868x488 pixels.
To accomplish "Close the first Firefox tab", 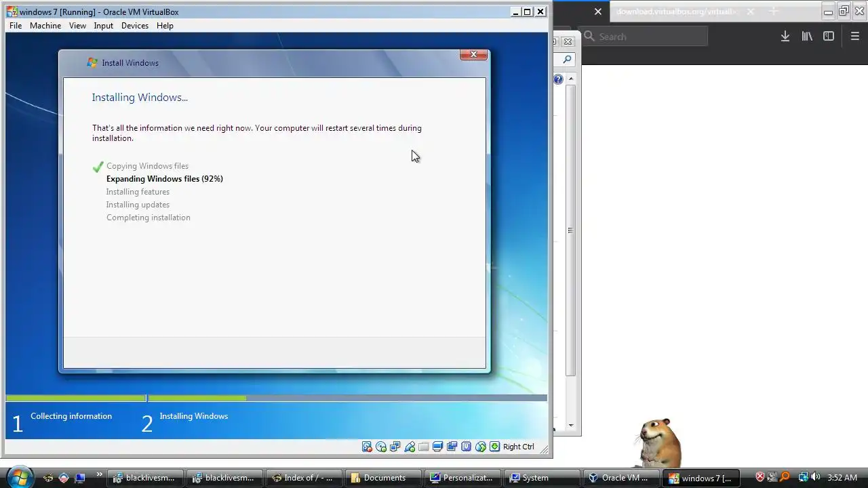I will [x=597, y=12].
